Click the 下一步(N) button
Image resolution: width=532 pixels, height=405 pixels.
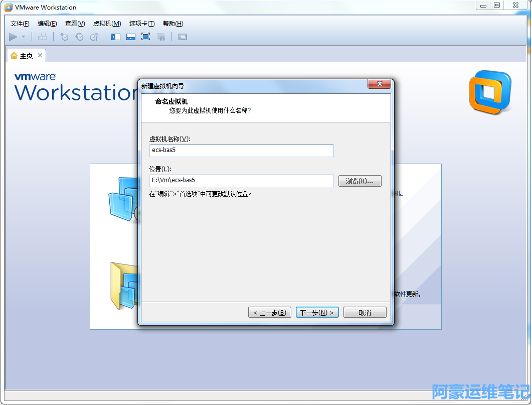coord(317,313)
